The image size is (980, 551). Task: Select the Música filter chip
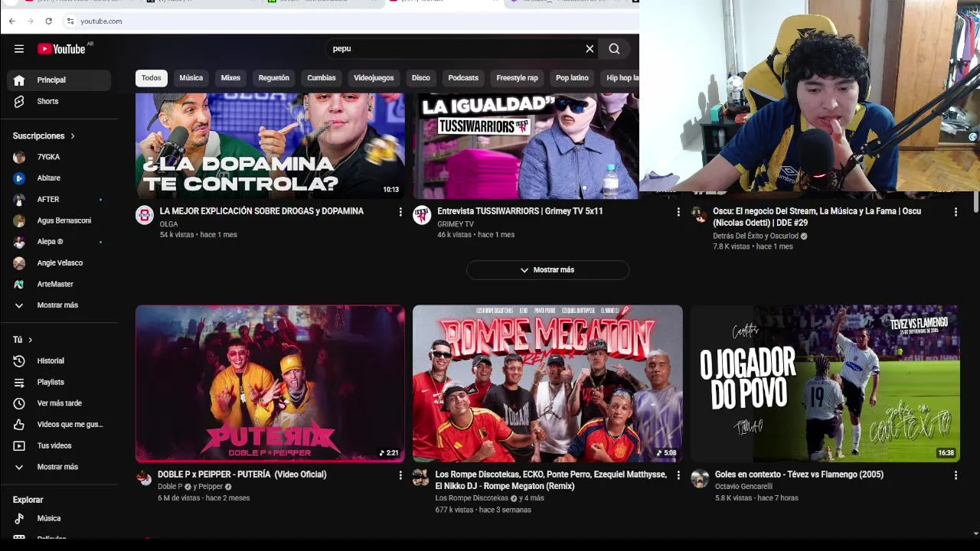click(x=191, y=78)
